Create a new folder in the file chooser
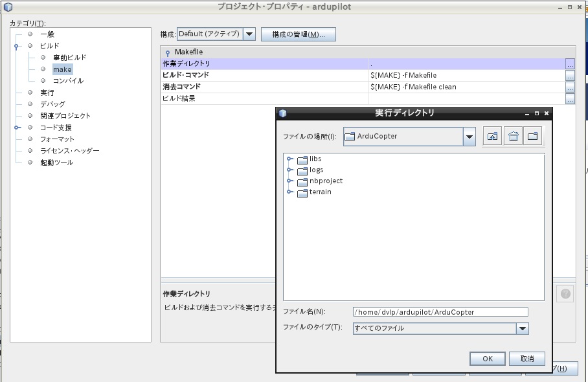 532,137
